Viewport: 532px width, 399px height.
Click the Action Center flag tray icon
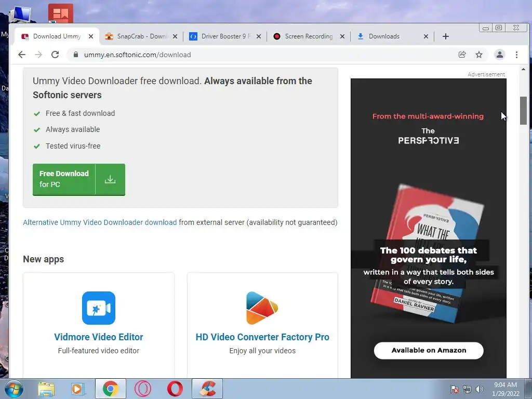[454, 389]
